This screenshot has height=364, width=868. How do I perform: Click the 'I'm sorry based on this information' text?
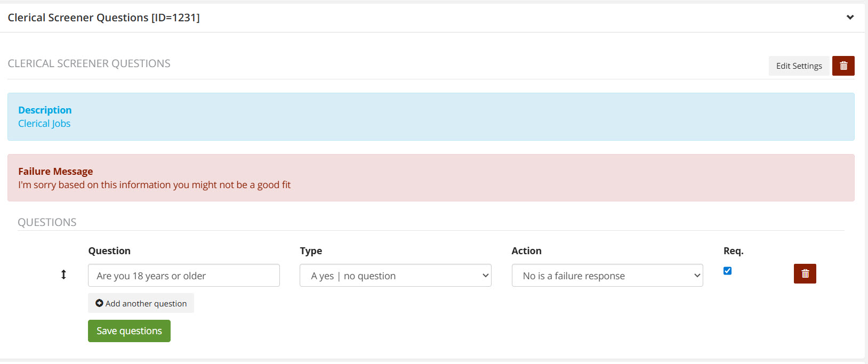[154, 185]
